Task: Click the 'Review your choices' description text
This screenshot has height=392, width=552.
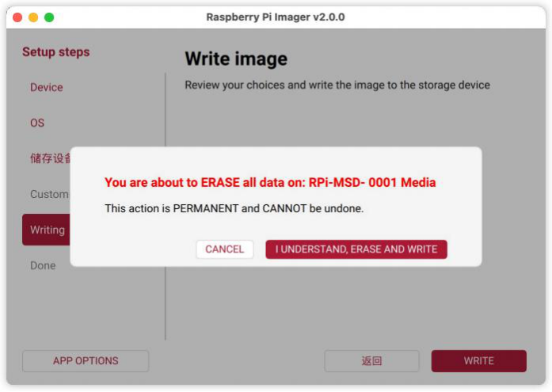Action: 337,86
